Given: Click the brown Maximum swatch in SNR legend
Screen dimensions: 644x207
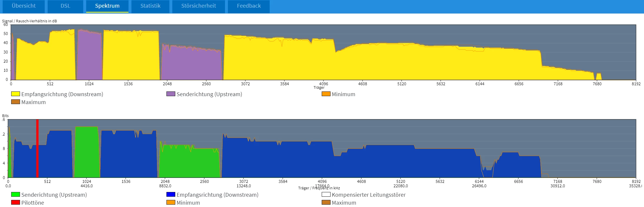Looking at the screenshot, I should pos(16,102).
